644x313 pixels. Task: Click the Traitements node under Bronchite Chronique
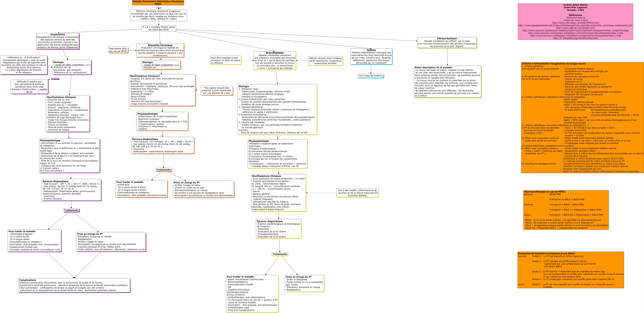pyautogui.click(x=164, y=170)
